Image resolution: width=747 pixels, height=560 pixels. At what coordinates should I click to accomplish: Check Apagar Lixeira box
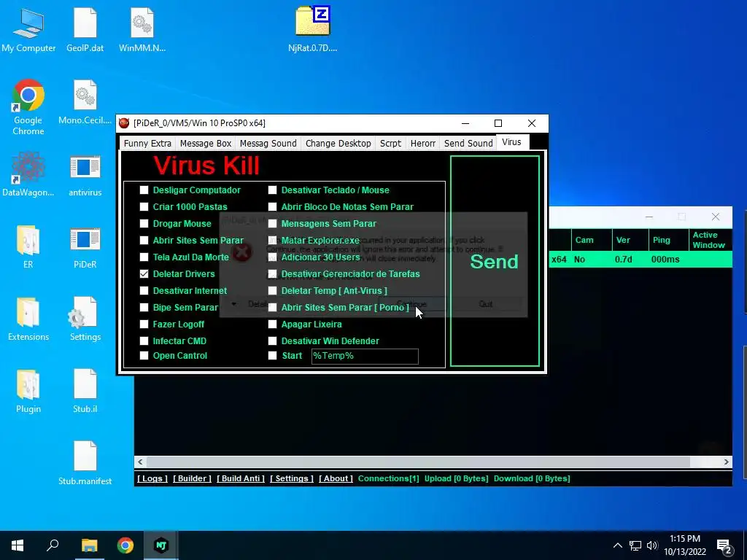(x=273, y=324)
